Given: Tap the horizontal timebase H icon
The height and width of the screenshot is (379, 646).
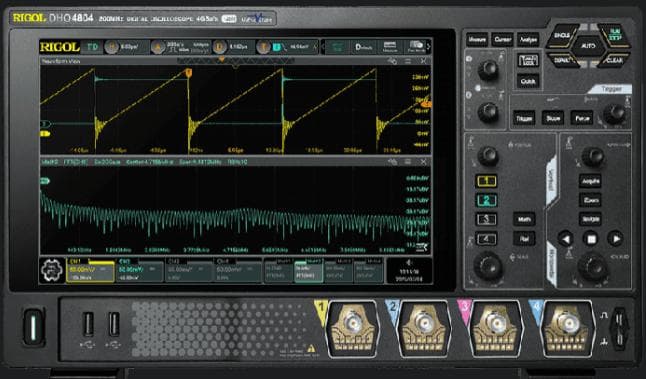Looking at the screenshot, I should pos(111,47).
